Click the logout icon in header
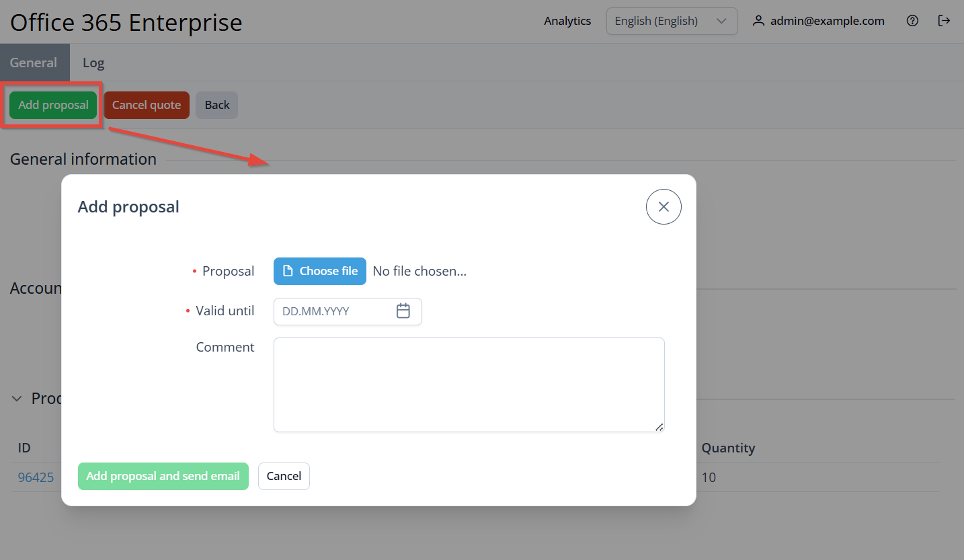The width and height of the screenshot is (964, 560). point(944,21)
